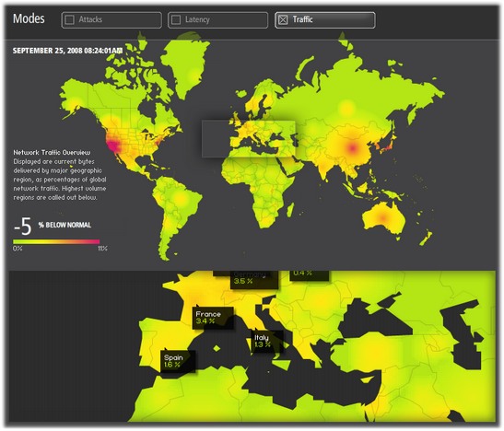Image resolution: width=504 pixels, height=431 pixels.
Task: Click the Italy 1.3% callout label
Action: click(267, 342)
